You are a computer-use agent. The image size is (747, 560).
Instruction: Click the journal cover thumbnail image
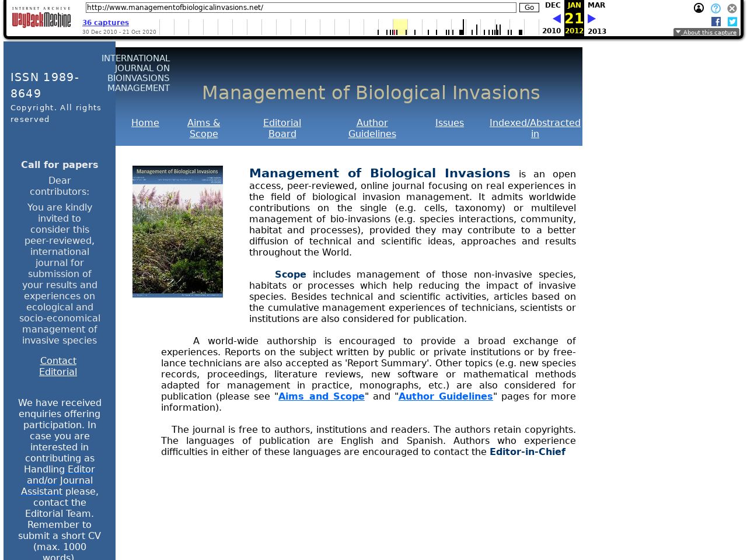tap(177, 232)
